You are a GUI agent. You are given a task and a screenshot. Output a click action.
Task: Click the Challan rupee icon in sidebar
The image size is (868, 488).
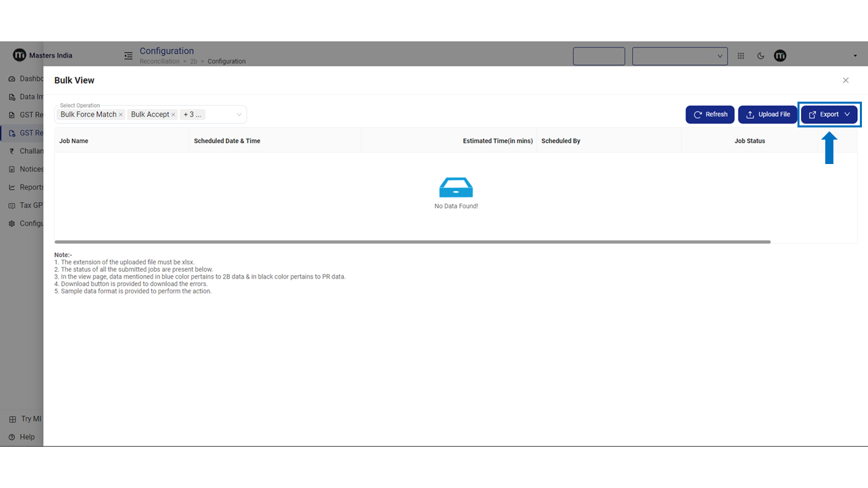(x=12, y=151)
